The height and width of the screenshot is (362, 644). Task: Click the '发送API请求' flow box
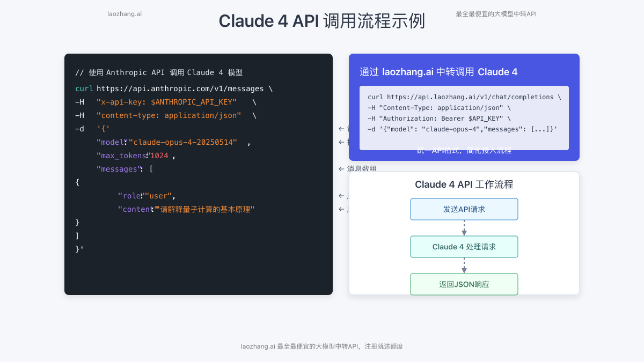coord(464,209)
